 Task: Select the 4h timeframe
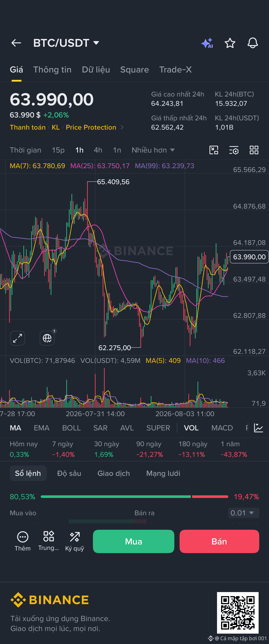pos(98,150)
